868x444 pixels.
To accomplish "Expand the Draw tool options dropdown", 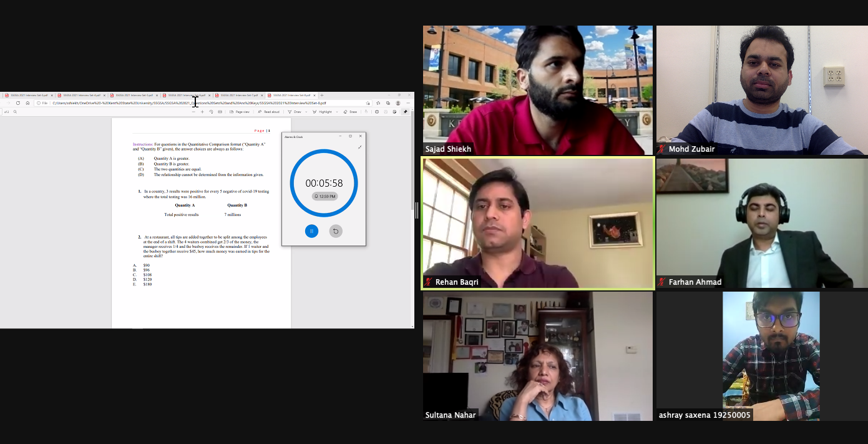I will 307,112.
